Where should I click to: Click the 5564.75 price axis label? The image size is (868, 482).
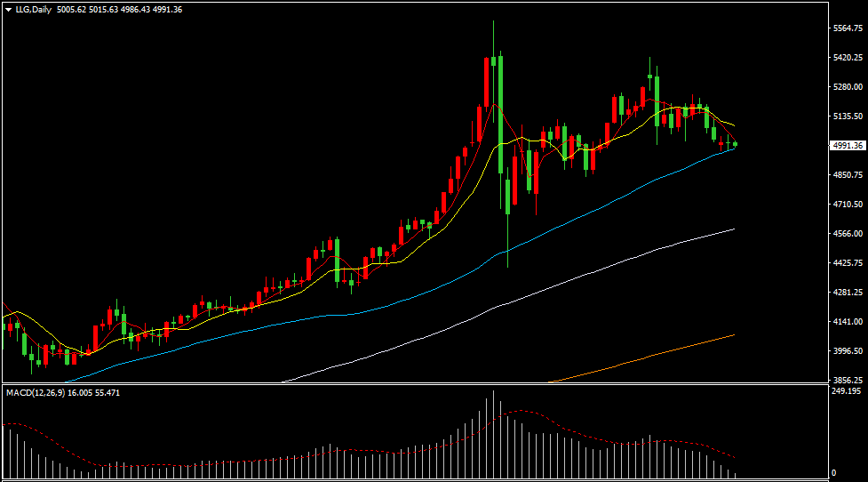tap(848, 28)
